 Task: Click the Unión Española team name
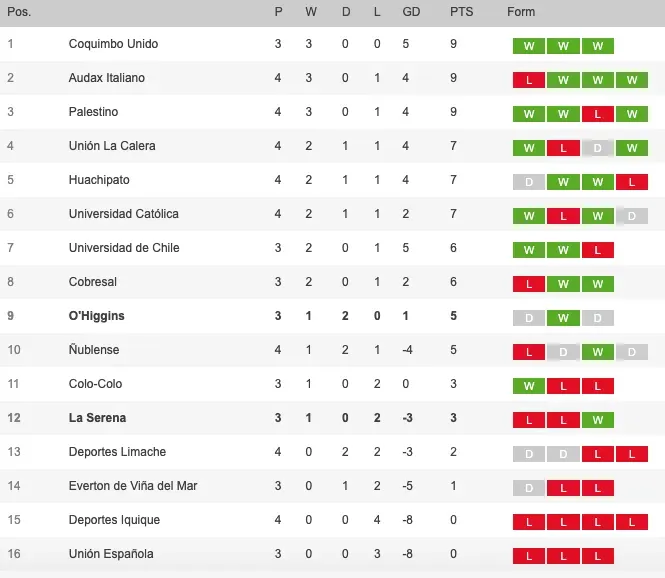111,554
